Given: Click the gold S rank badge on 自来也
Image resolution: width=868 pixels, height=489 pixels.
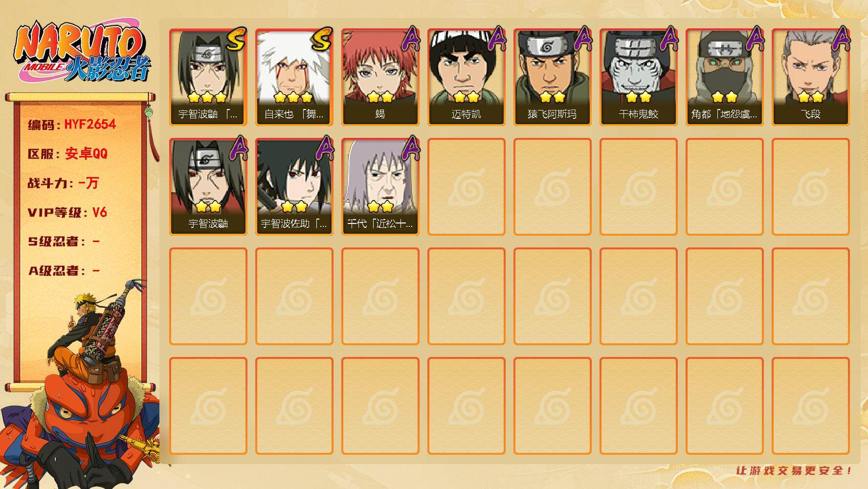Looking at the screenshot, I should (x=322, y=39).
